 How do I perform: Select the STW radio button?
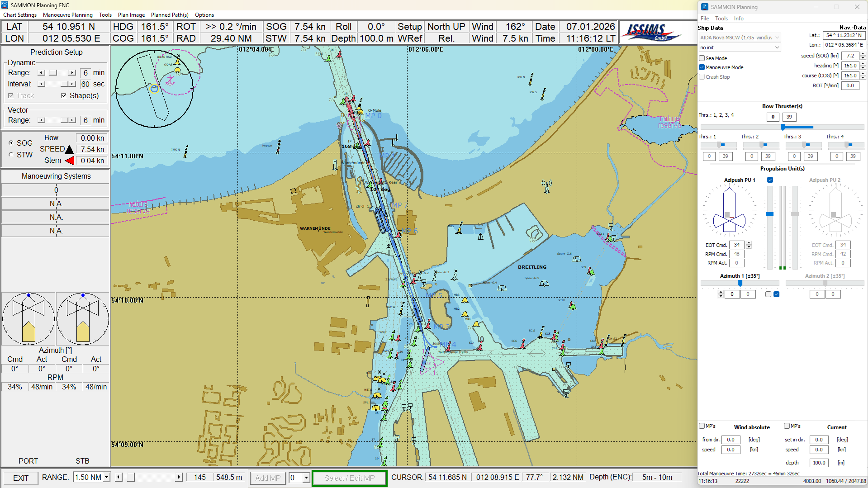(x=11, y=155)
